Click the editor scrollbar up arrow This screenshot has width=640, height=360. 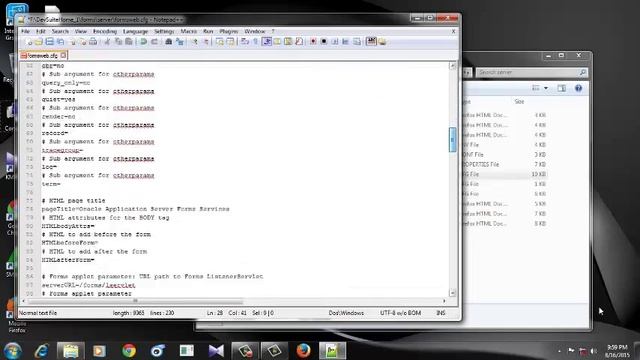coord(452,66)
